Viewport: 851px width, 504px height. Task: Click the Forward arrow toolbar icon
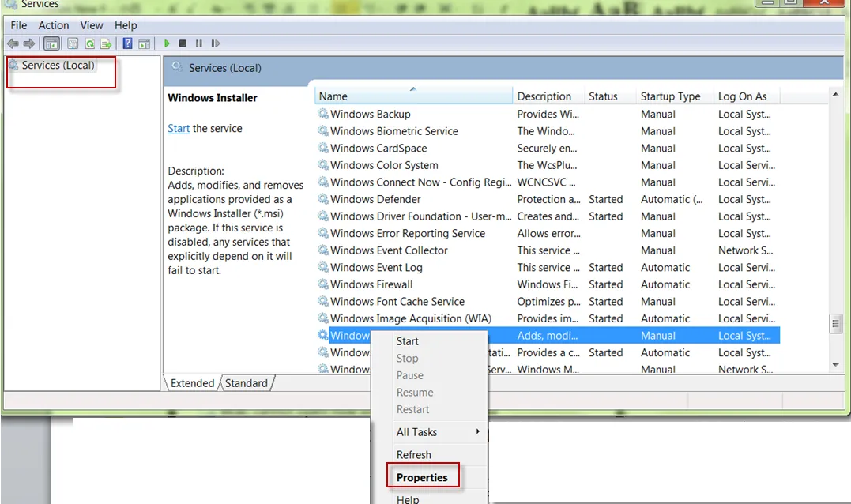coord(29,43)
